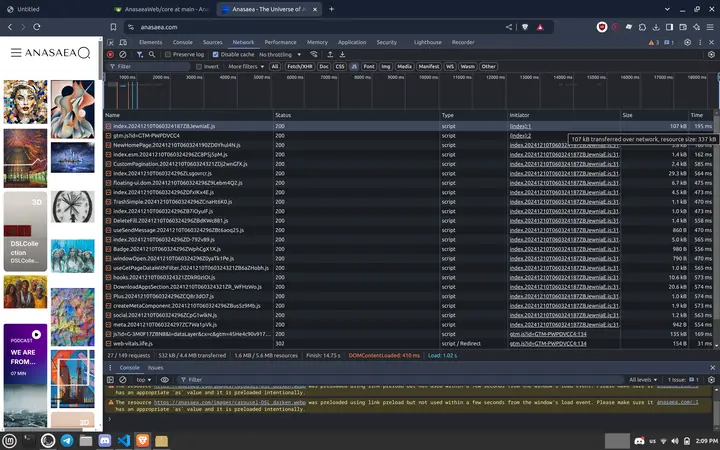Click the (index):1 initiator link

(x=520, y=126)
